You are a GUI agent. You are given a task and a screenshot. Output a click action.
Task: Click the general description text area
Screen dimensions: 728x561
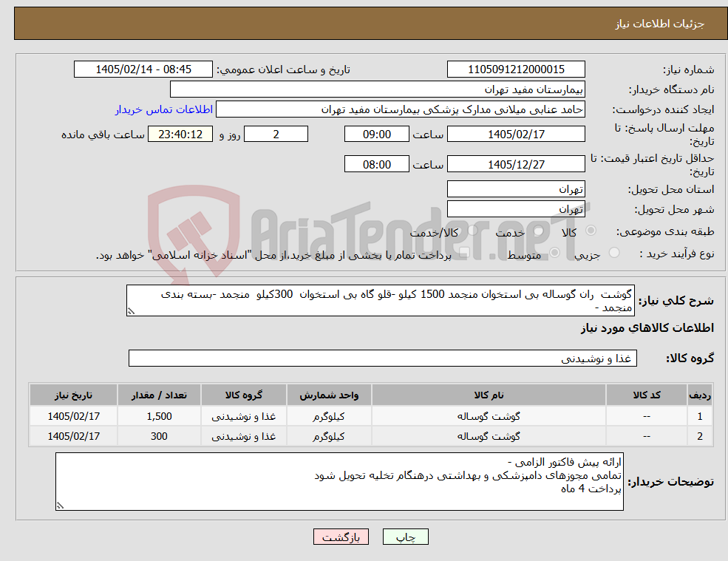point(380,301)
